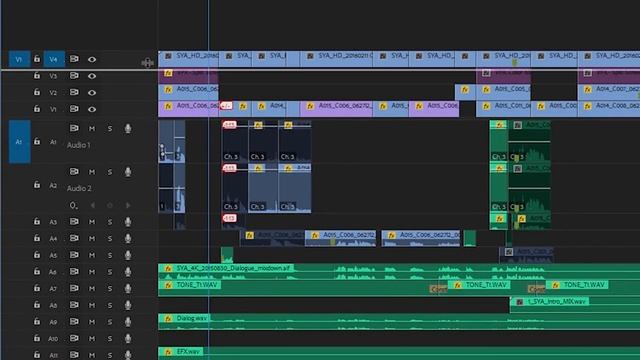This screenshot has height=360, width=640.
Task: Go to previous keyframe on Audio 2
Action: coord(93,205)
